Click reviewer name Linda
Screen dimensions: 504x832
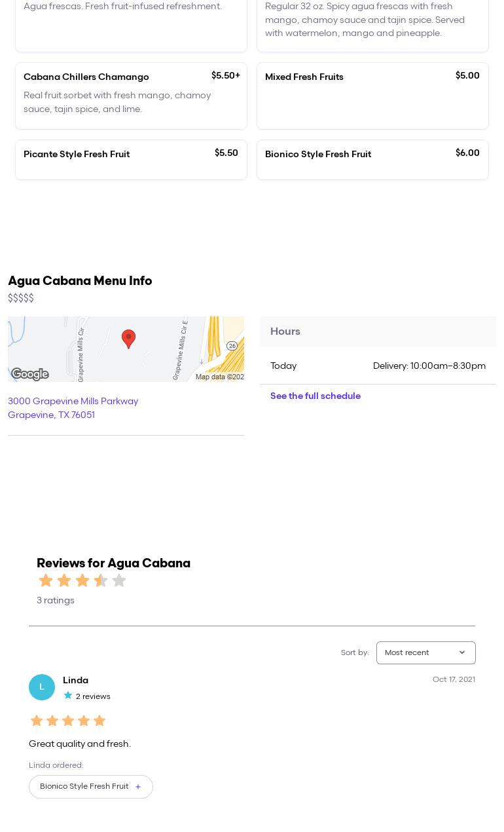75,680
